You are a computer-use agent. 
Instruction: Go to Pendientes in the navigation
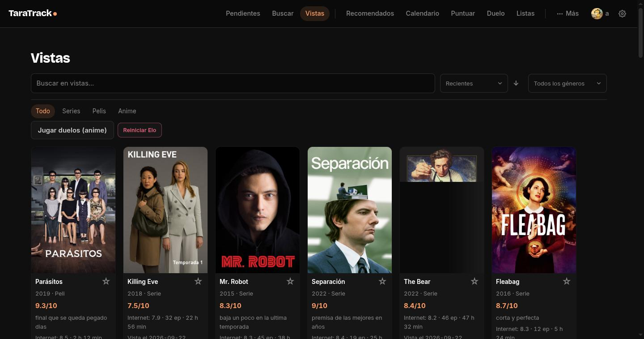point(243,13)
